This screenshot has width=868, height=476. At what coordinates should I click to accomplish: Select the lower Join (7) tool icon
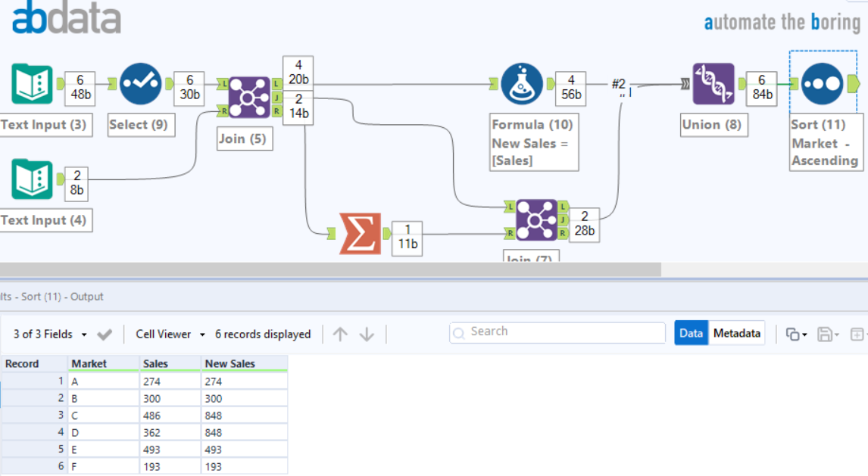[x=536, y=220]
